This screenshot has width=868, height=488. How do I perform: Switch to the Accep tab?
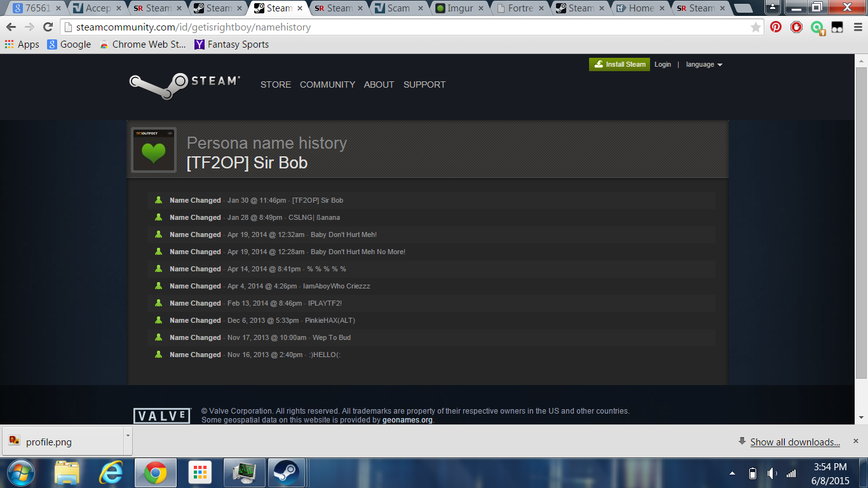[98, 8]
